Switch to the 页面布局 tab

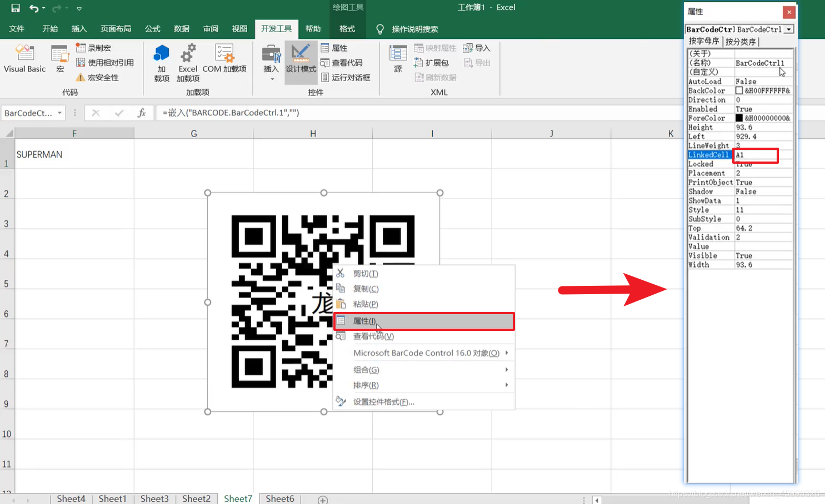[116, 29]
